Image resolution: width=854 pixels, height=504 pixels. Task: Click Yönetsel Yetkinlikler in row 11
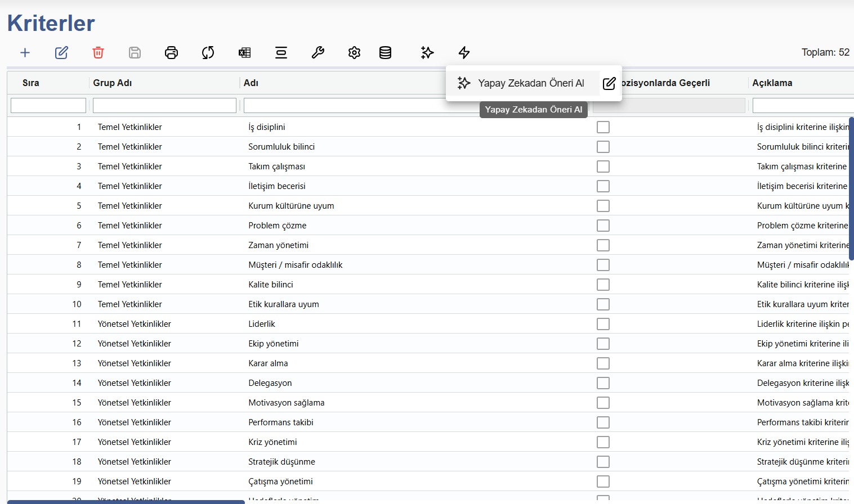coord(135,324)
